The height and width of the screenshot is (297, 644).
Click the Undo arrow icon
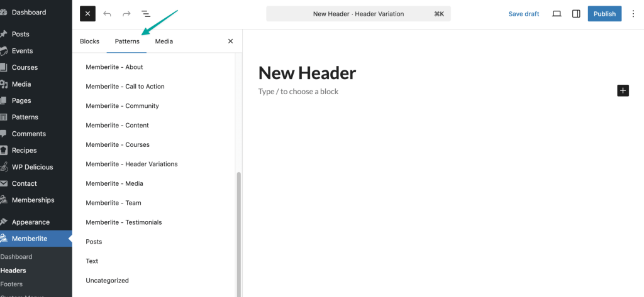tap(107, 14)
